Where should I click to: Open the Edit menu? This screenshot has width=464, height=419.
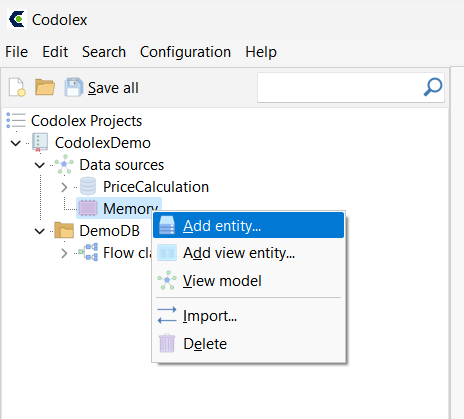(55, 52)
